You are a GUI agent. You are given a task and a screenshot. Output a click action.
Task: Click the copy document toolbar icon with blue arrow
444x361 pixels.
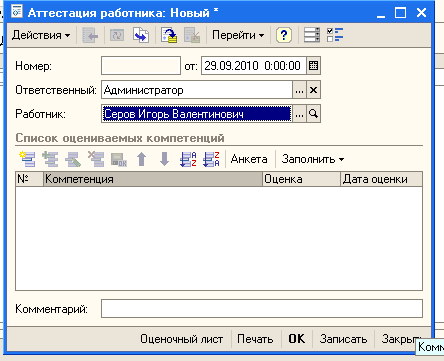141,35
